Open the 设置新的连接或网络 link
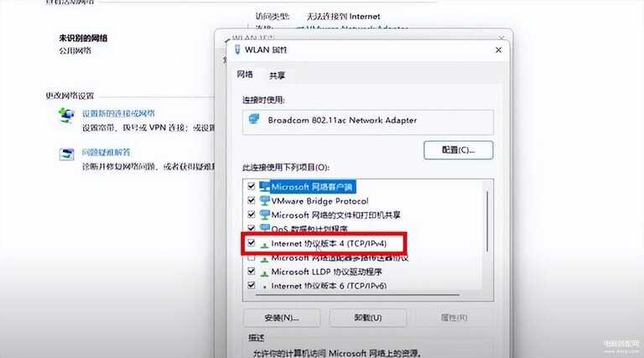 tap(118, 113)
